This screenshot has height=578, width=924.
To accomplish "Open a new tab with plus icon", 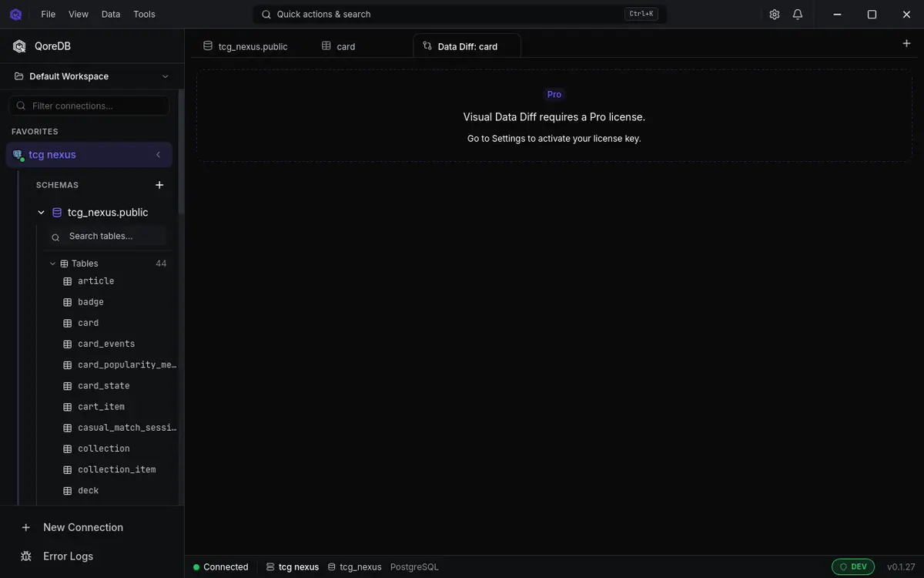I will (906, 43).
